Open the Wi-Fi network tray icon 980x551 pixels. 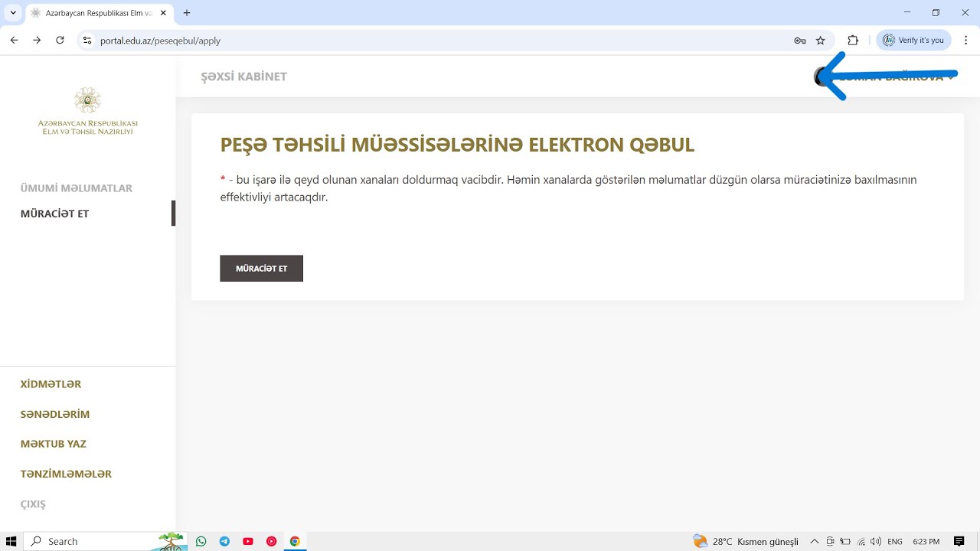click(861, 541)
